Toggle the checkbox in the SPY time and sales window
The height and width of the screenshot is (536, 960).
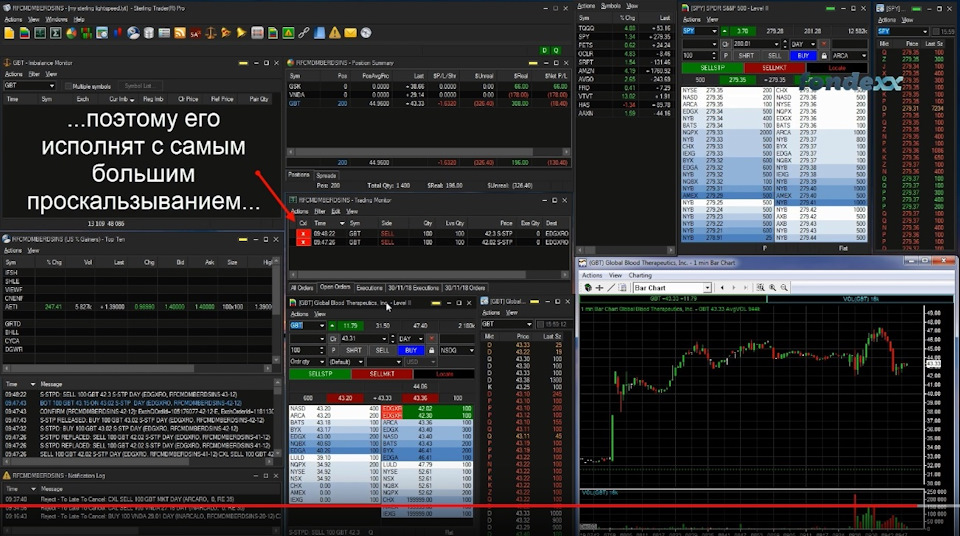click(x=935, y=31)
